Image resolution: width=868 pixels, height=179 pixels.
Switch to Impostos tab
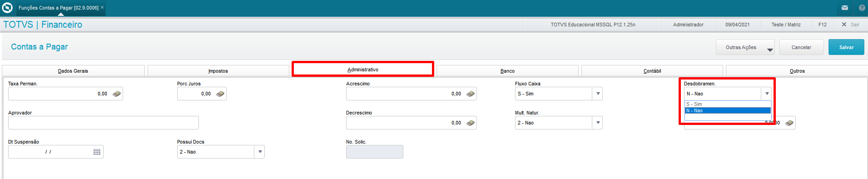218,71
